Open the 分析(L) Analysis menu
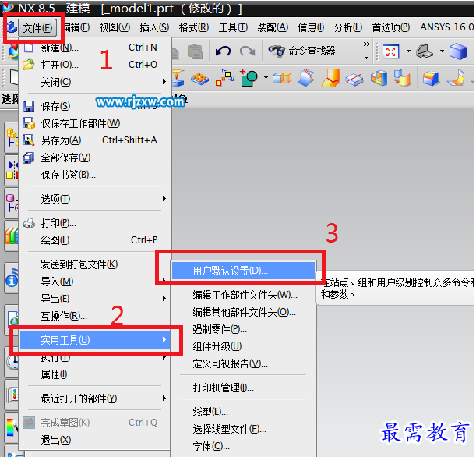476x457 pixels. [348, 27]
